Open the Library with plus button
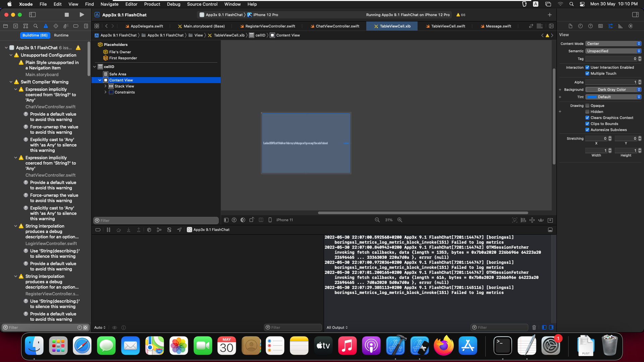The height and width of the screenshot is (362, 644). tap(549, 15)
